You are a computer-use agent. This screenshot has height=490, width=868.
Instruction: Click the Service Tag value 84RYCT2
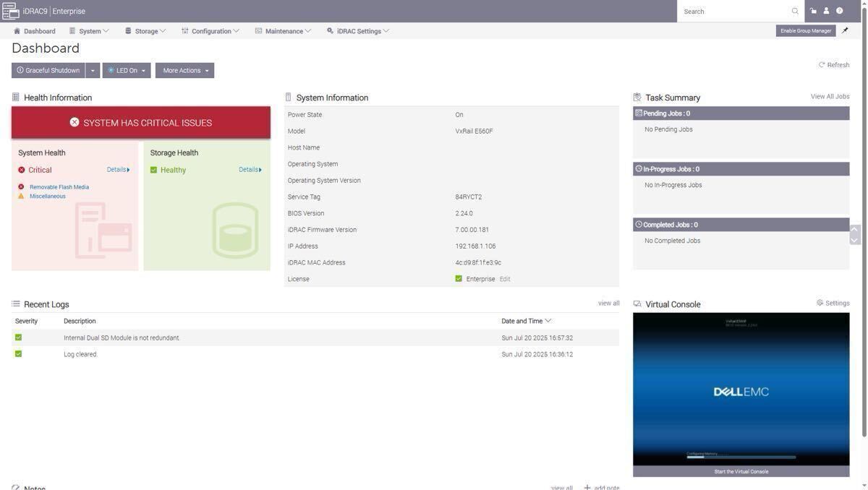pyautogui.click(x=469, y=197)
